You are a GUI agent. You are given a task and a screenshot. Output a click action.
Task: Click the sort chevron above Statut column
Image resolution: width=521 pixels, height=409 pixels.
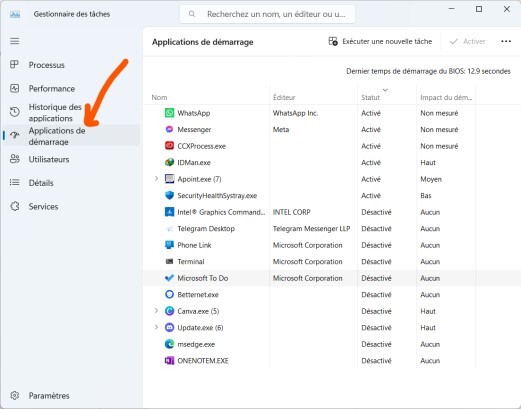pyautogui.click(x=385, y=90)
